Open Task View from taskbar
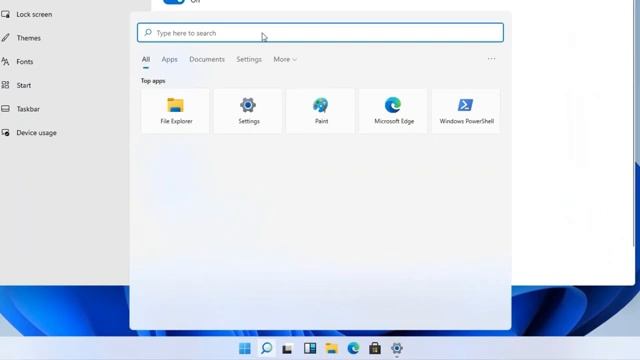This screenshot has height=360, width=640. 288,349
